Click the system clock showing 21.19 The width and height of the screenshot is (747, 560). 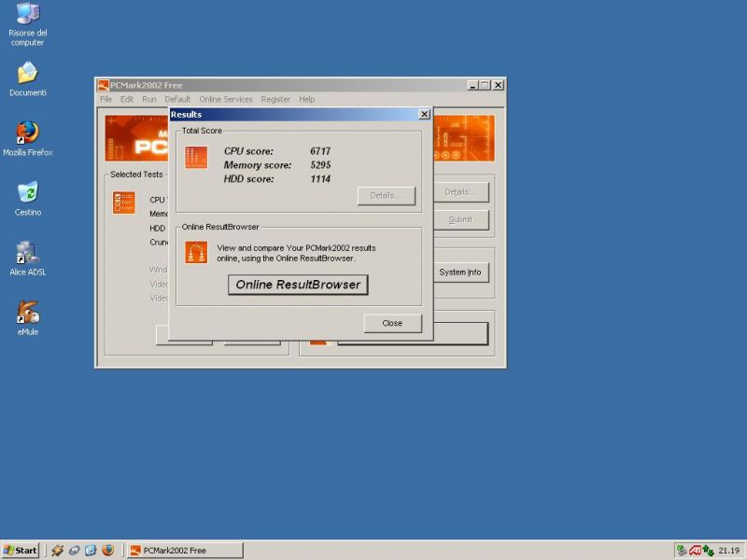[729, 551]
